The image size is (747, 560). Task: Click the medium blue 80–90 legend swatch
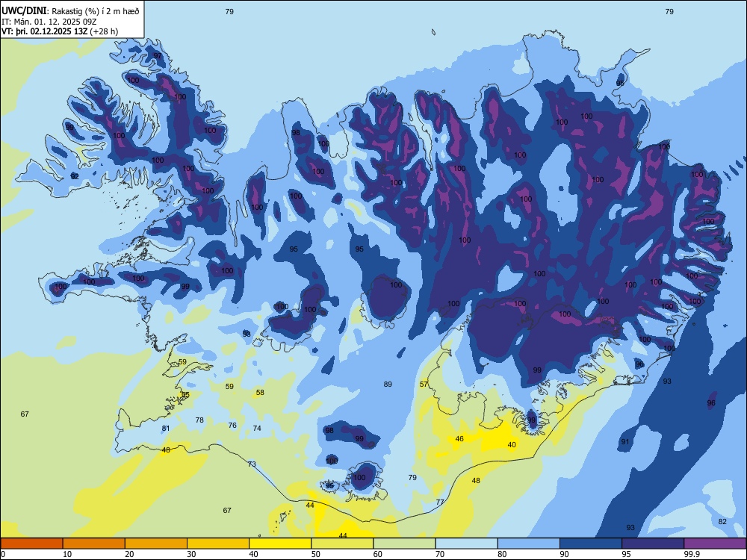529,544
